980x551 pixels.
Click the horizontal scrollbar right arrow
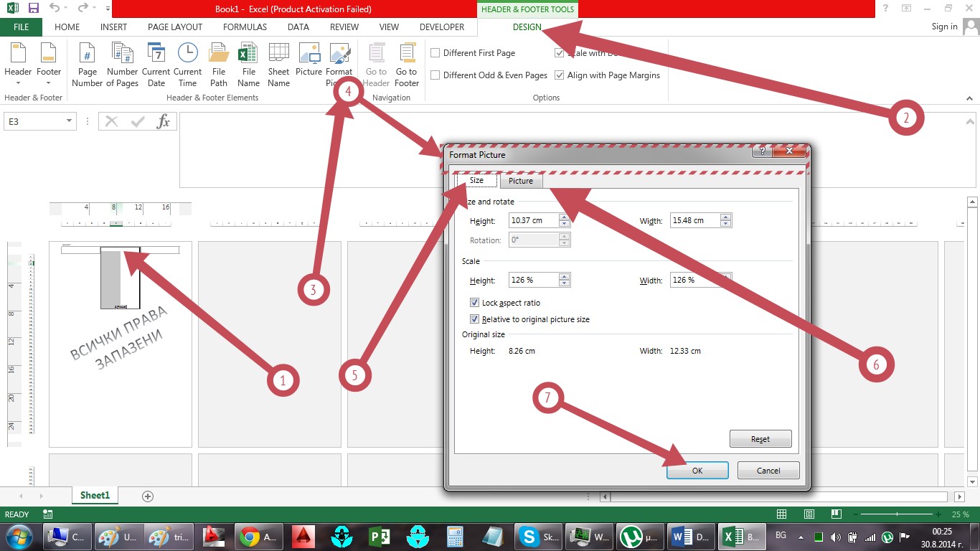coord(960,496)
